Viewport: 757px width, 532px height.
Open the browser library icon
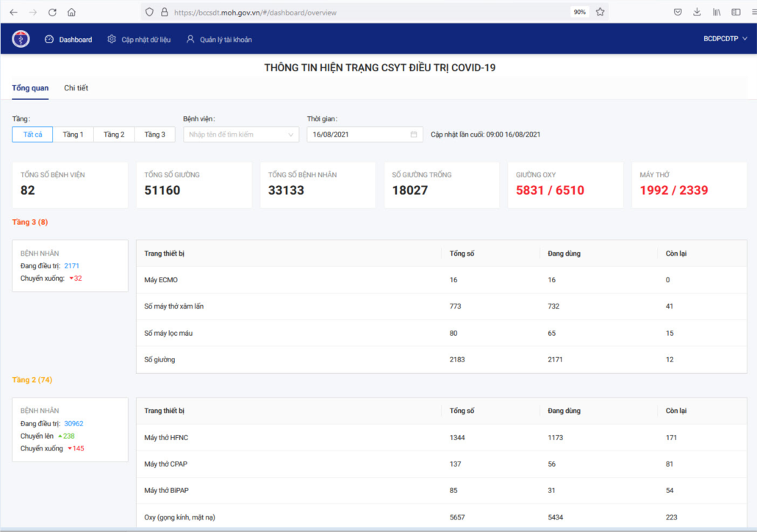(x=717, y=12)
